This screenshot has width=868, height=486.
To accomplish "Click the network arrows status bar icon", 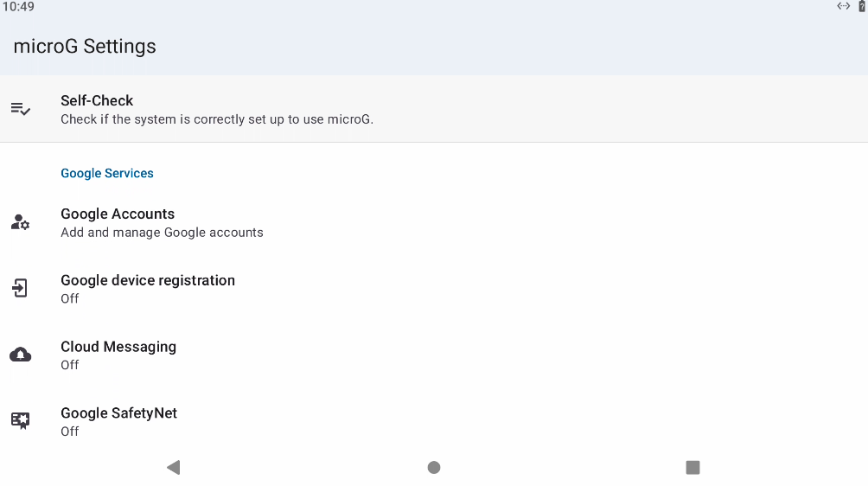I will [x=843, y=7].
